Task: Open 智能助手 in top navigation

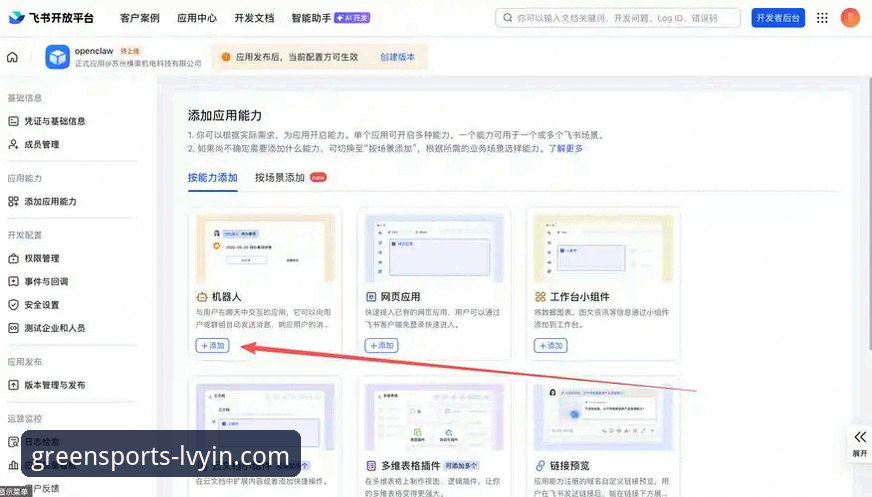Action: click(311, 18)
